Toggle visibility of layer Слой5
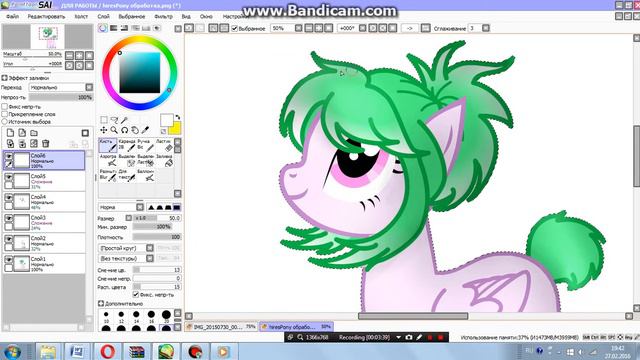The width and height of the screenshot is (640, 360). (8, 177)
